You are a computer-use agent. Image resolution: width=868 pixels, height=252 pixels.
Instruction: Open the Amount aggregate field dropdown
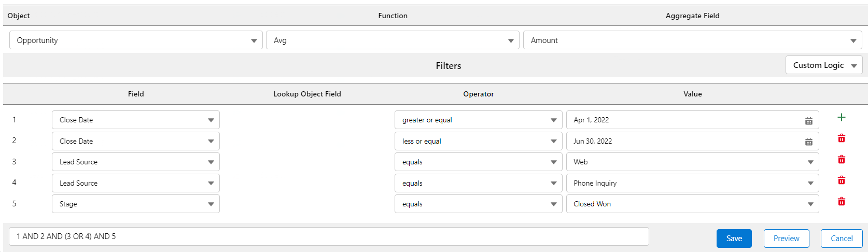[692, 40]
